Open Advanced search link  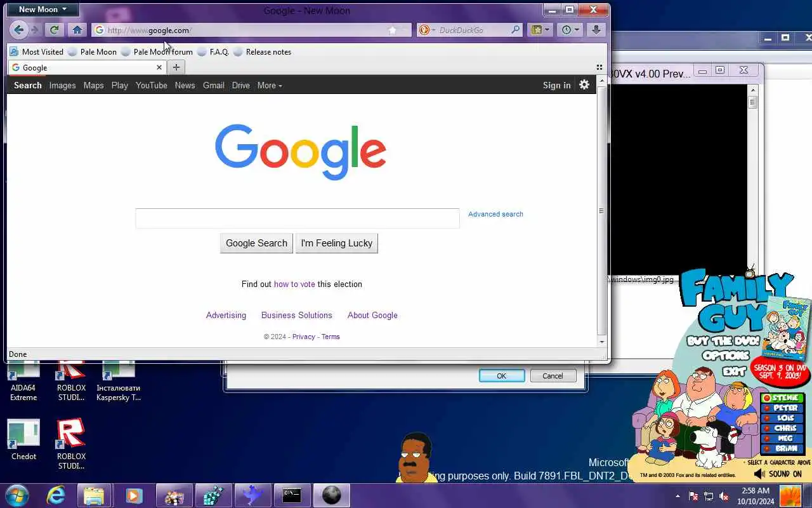[495, 214]
